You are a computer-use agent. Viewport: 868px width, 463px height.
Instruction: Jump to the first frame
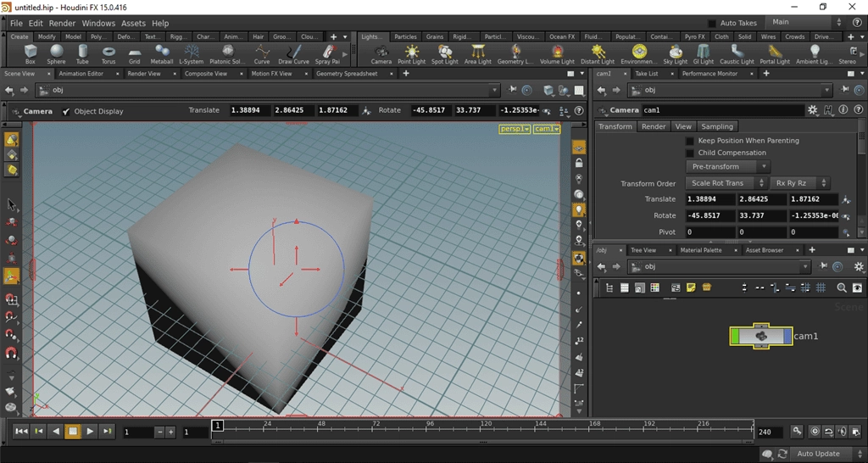click(21, 432)
